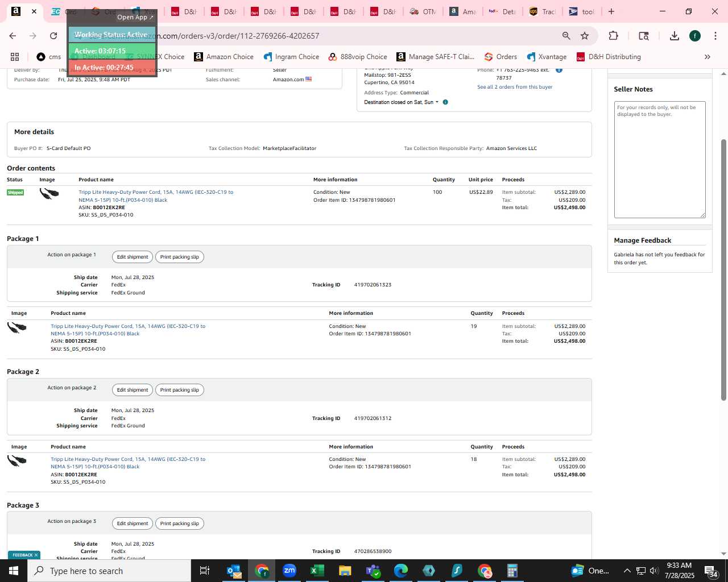
Task: Open a new browser tab
Action: coord(611,11)
